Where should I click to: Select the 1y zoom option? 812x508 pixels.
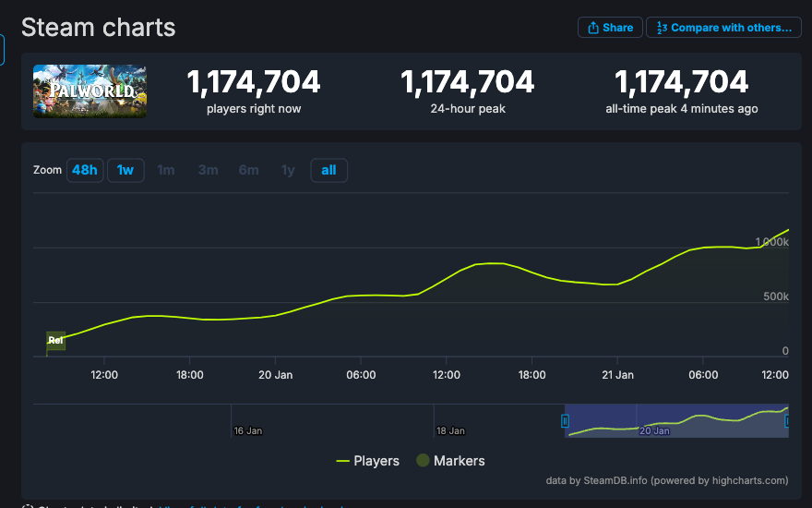point(288,170)
